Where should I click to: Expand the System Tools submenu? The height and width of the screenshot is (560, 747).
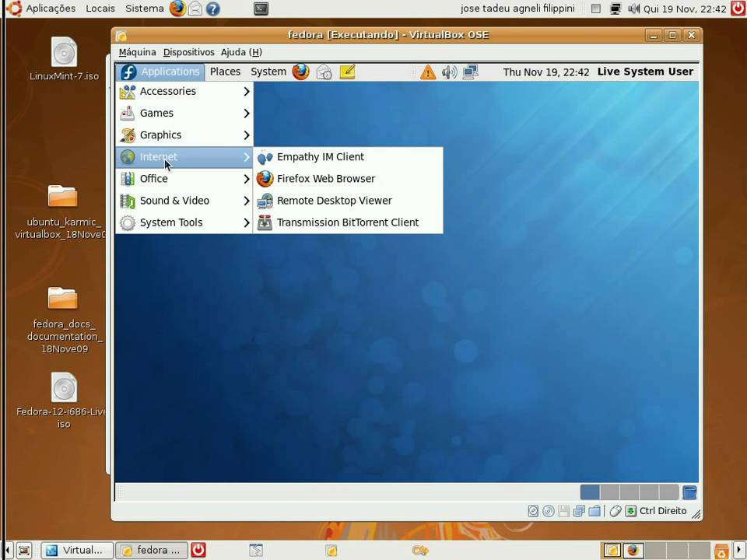(184, 223)
